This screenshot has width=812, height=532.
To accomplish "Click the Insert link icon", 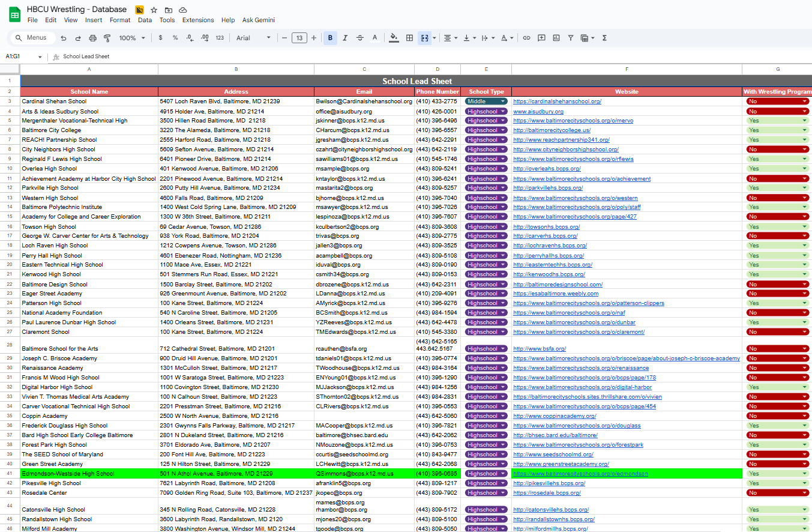I will coord(526,38).
